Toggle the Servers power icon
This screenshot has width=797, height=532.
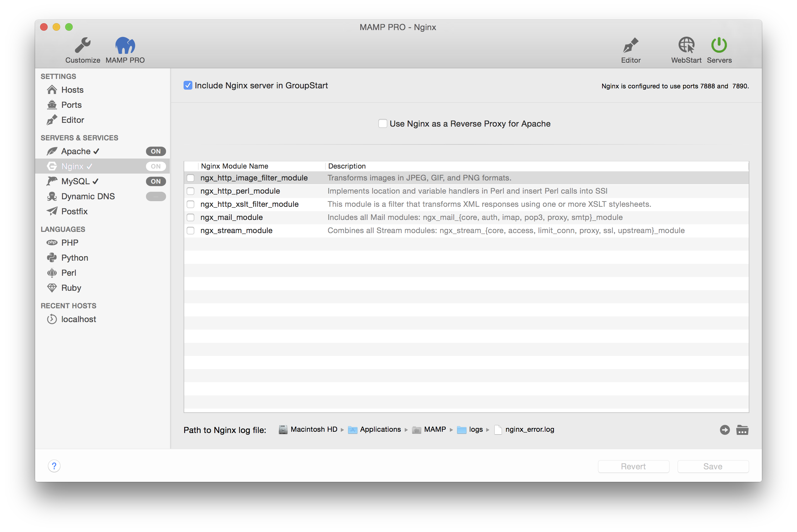tap(719, 45)
